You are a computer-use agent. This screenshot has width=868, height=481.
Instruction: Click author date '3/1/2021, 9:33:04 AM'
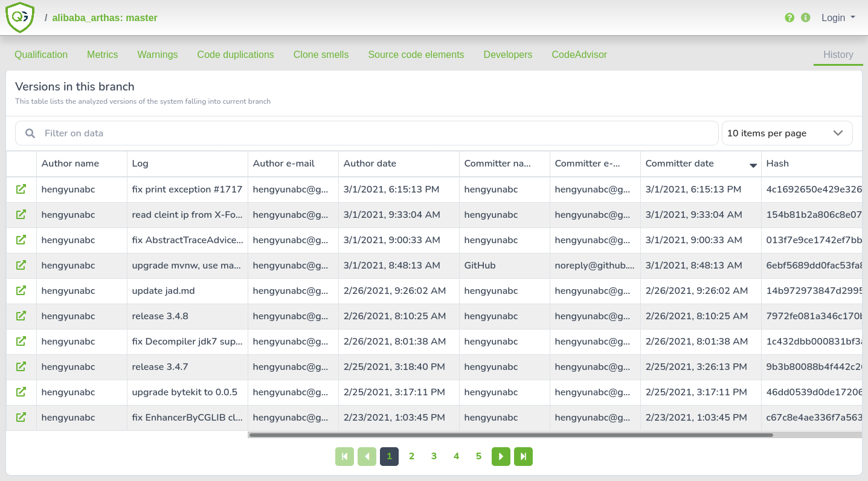tap(392, 215)
